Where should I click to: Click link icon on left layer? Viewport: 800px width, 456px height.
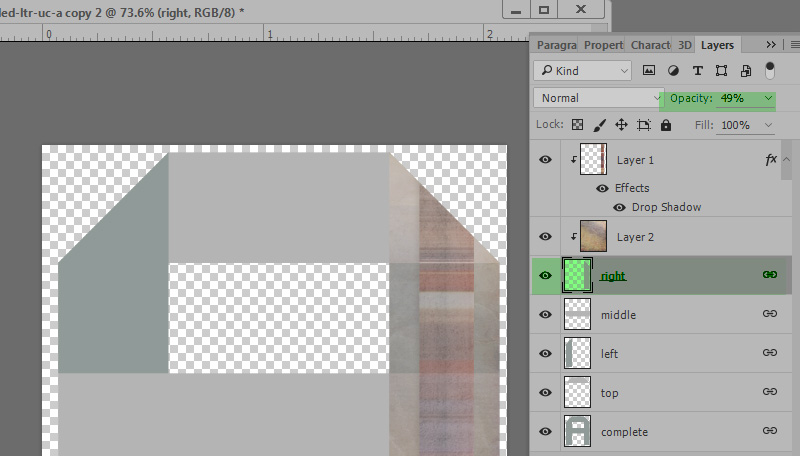click(770, 352)
